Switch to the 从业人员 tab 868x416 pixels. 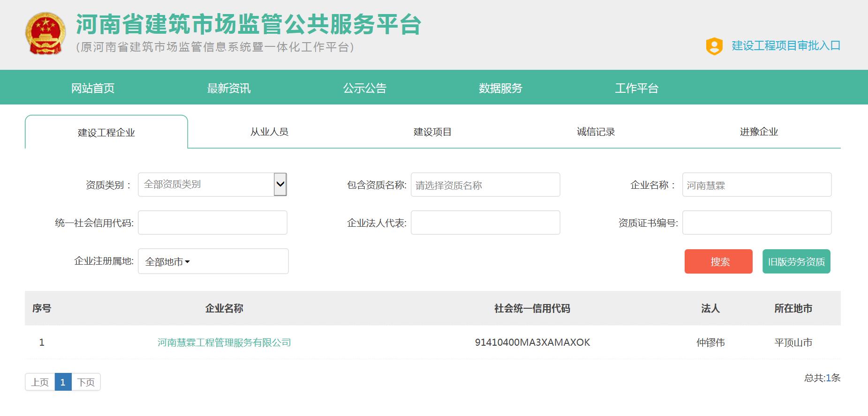[x=269, y=132]
